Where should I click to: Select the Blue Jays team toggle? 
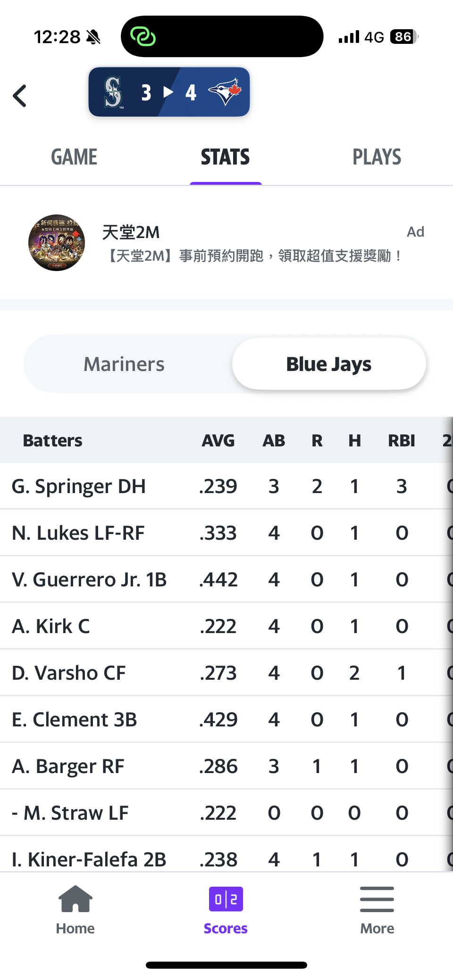329,364
